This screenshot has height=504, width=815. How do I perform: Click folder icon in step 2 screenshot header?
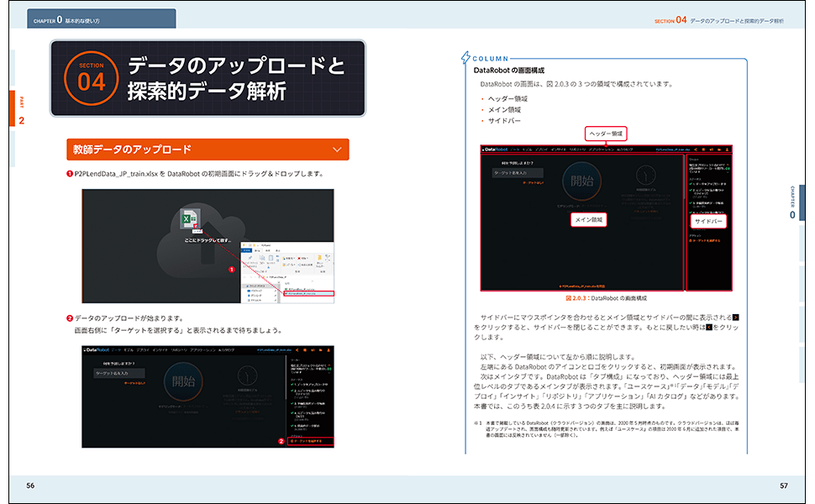tap(321, 350)
